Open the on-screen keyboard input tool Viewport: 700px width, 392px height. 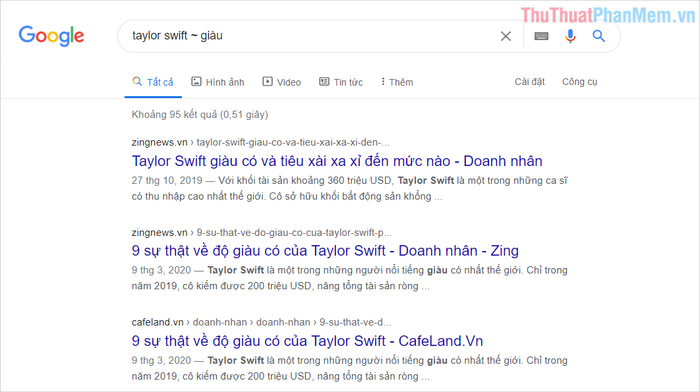[541, 36]
